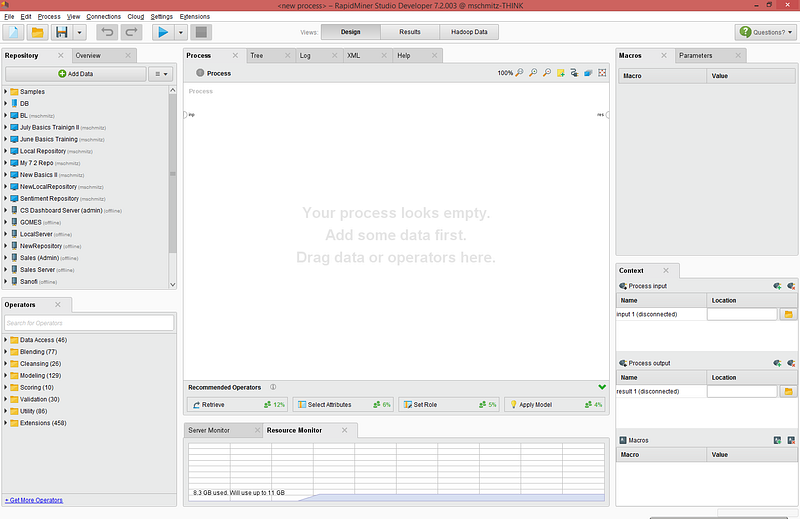The height and width of the screenshot is (519, 800).
Task: Collapse the Recommended Operators panel with the green chevron
Action: click(602, 387)
